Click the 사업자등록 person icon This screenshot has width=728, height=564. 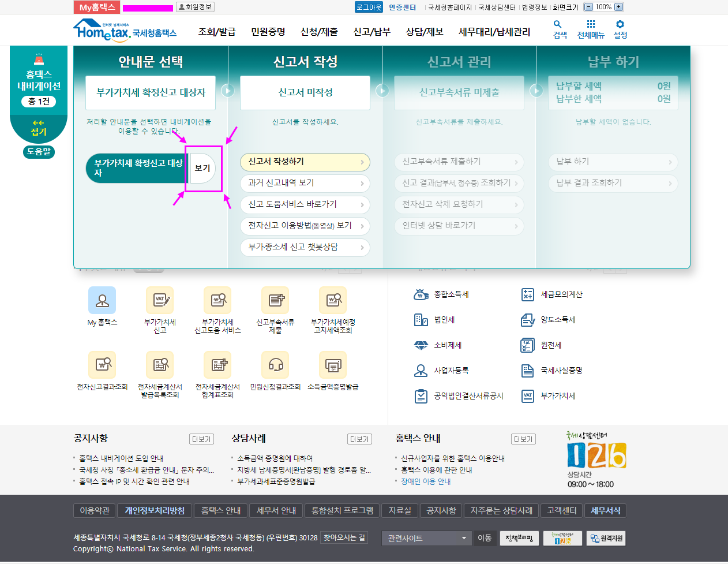pos(421,371)
